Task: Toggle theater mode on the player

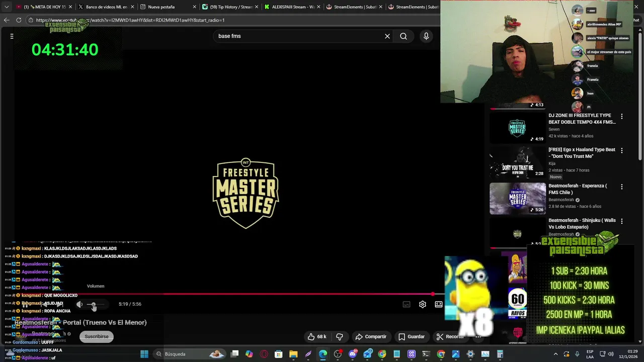Action: [439, 304]
